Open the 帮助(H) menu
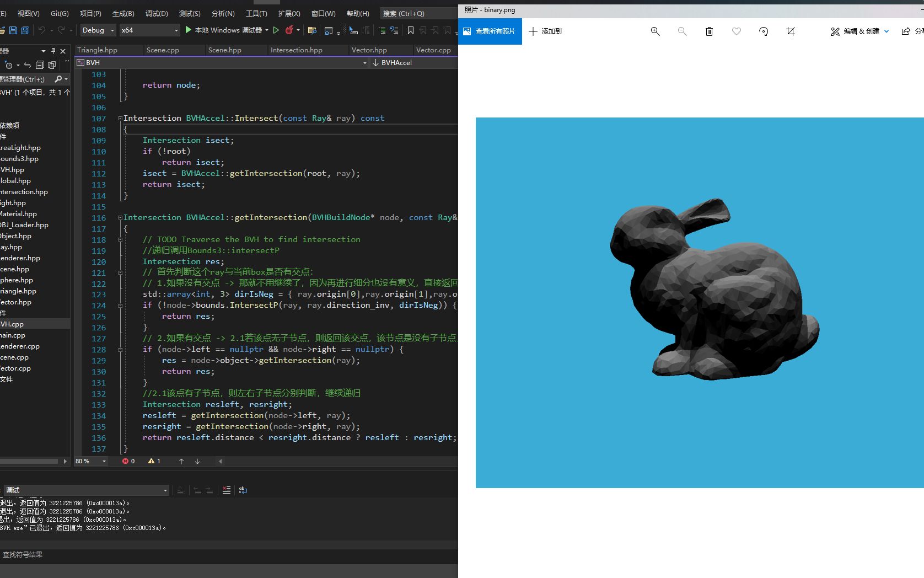 tap(358, 13)
